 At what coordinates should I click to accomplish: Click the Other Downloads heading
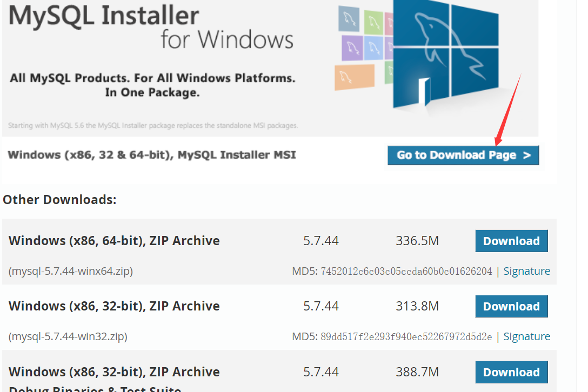coord(59,199)
